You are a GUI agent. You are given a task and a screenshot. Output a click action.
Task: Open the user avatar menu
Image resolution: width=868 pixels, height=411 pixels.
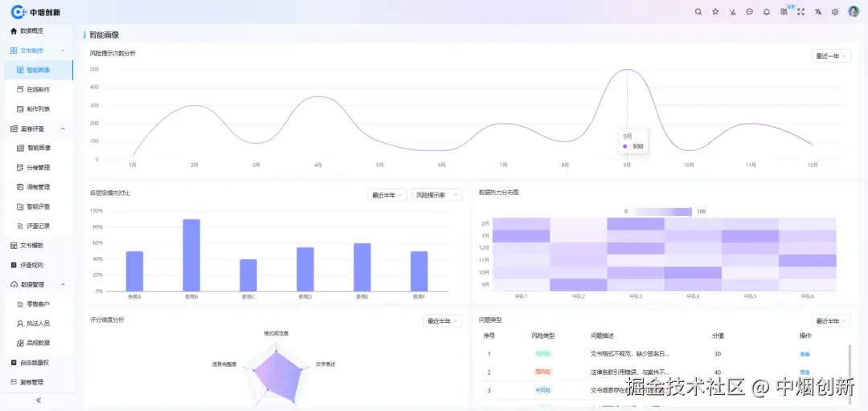[x=854, y=11]
